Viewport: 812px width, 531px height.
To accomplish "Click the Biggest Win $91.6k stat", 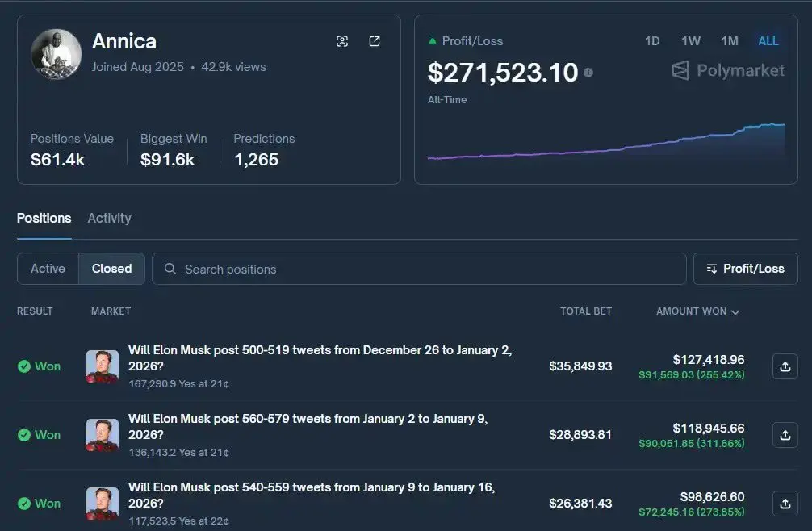I will (174, 149).
